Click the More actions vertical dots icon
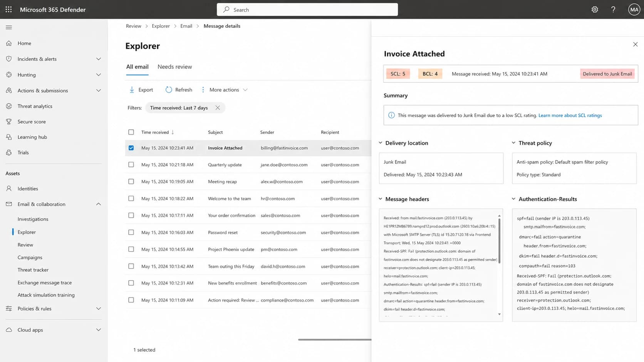This screenshot has width=644, height=362. [203, 90]
